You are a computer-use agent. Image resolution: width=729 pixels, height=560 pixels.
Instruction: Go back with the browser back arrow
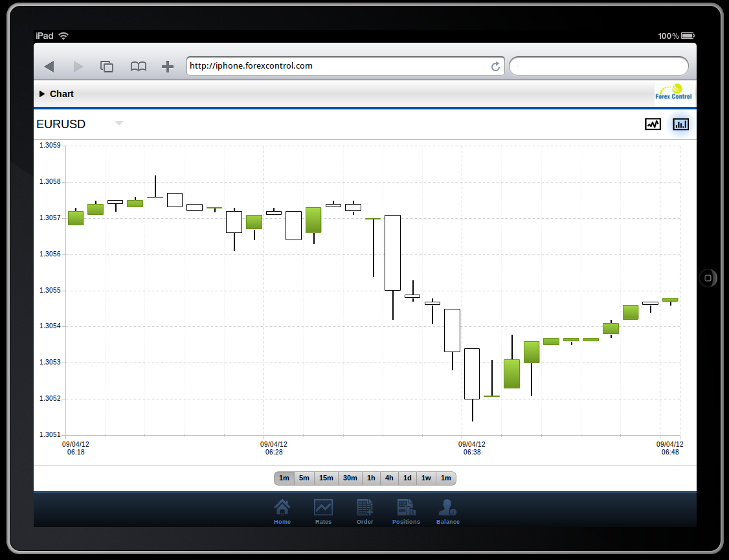point(49,67)
